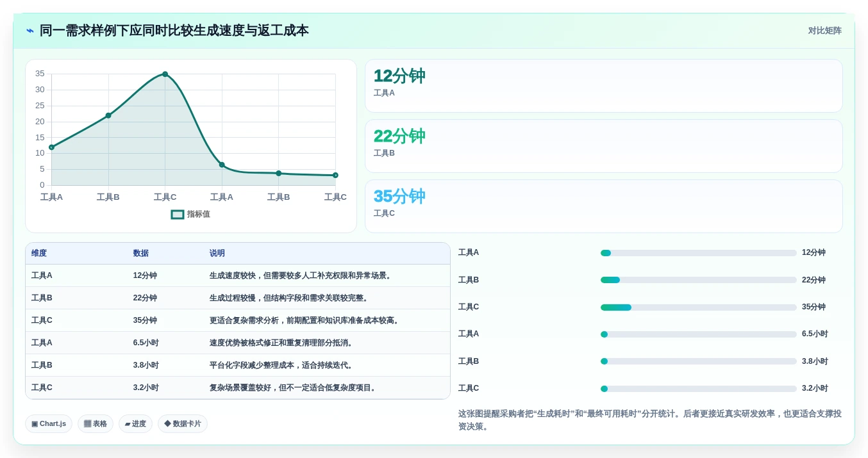Click the progress bar for 工具B 3.8小时
Screen dimensions: 868x458
pyautogui.click(x=698, y=361)
